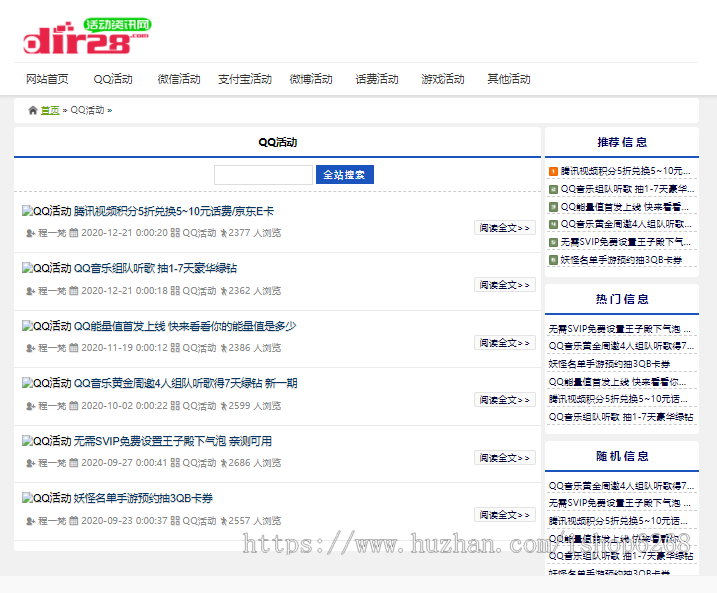The width and height of the screenshot is (717, 593).
Task: Select 支付宝活动 in the navigation bar
Action: point(245,79)
